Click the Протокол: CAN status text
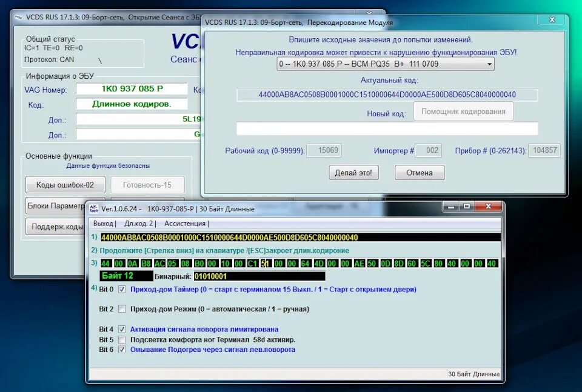Viewport: 582px width, 392px height. click(49, 59)
